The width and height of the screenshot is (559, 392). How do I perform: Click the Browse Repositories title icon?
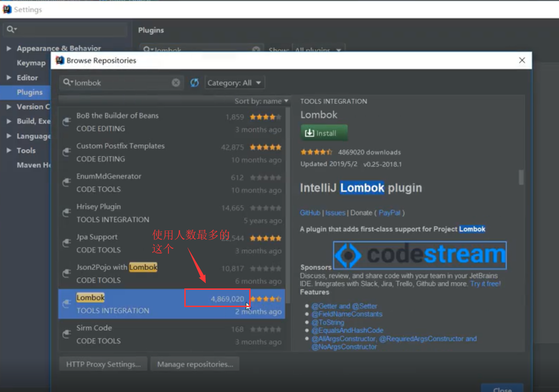pyautogui.click(x=60, y=60)
